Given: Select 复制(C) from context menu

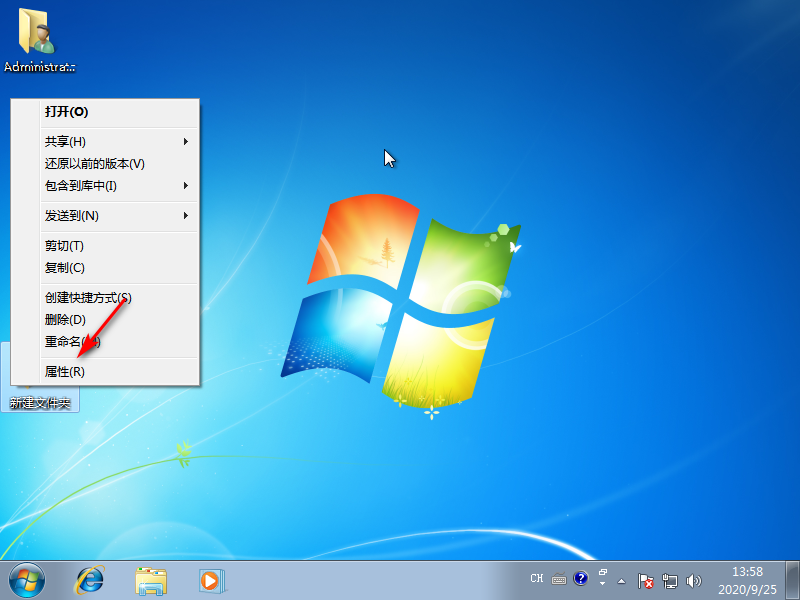Looking at the screenshot, I should coord(65,267).
